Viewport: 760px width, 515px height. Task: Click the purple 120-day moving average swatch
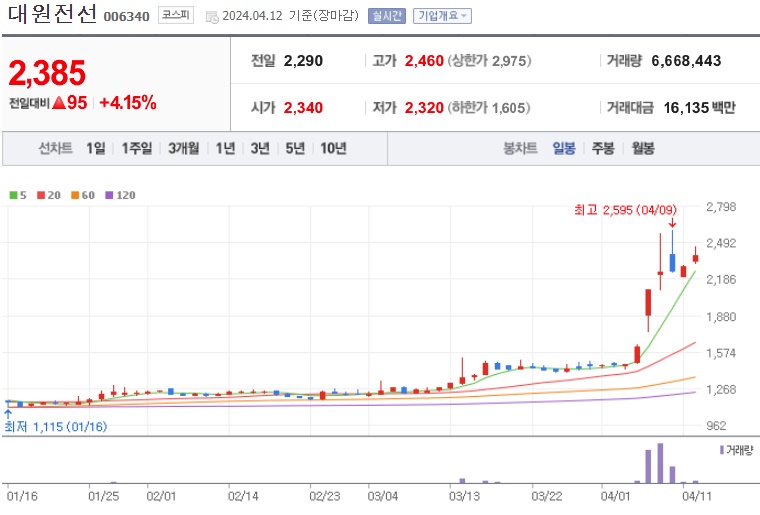pos(110,195)
